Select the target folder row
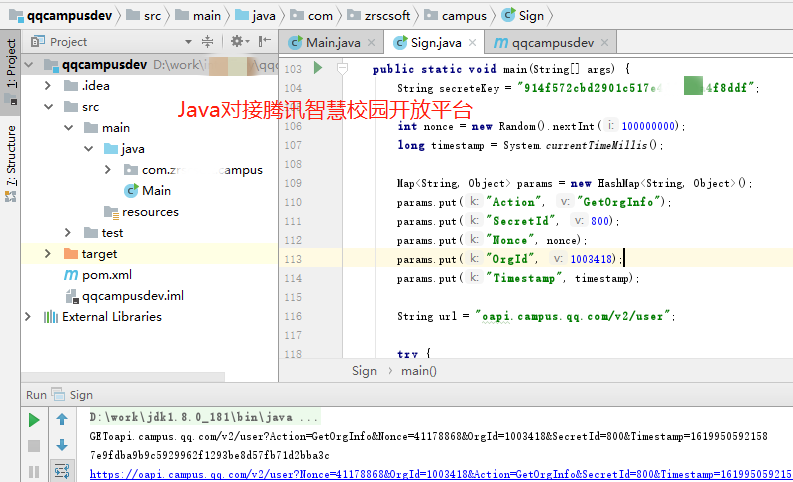The height and width of the screenshot is (482, 793). (150, 253)
